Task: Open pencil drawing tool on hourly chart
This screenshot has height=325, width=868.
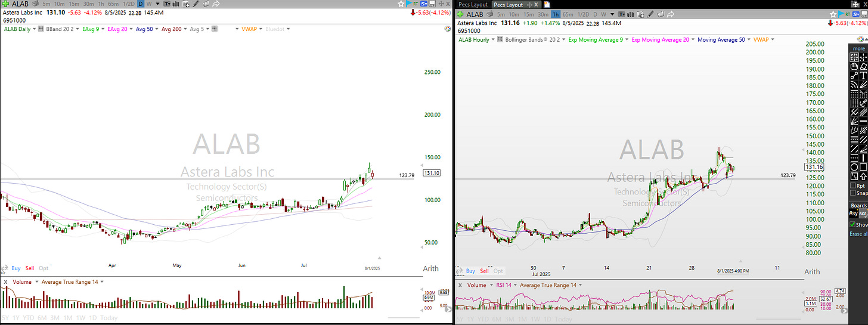Action: click(650, 14)
